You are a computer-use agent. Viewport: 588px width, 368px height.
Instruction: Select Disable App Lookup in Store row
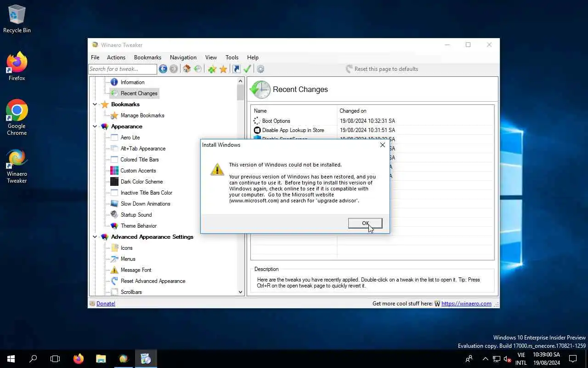click(373, 130)
